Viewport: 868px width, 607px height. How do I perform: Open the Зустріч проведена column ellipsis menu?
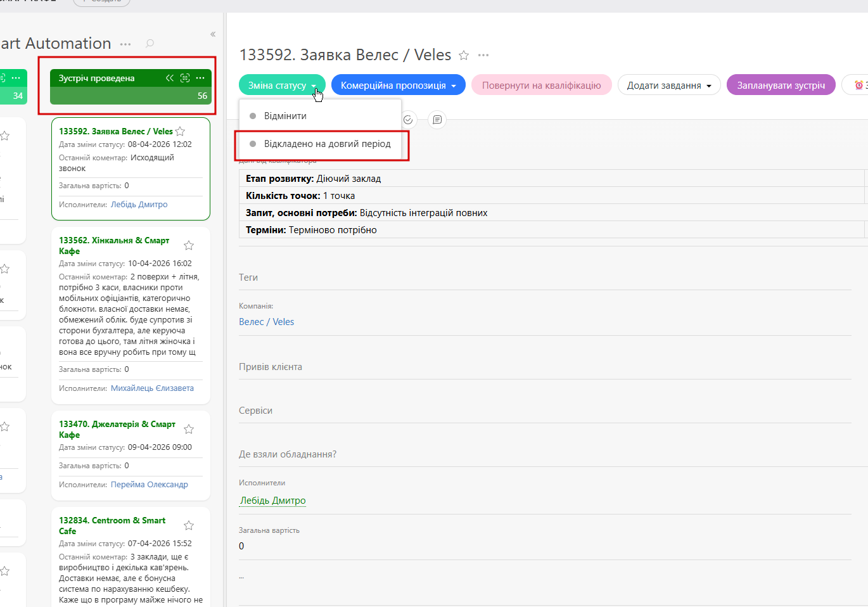coord(200,78)
